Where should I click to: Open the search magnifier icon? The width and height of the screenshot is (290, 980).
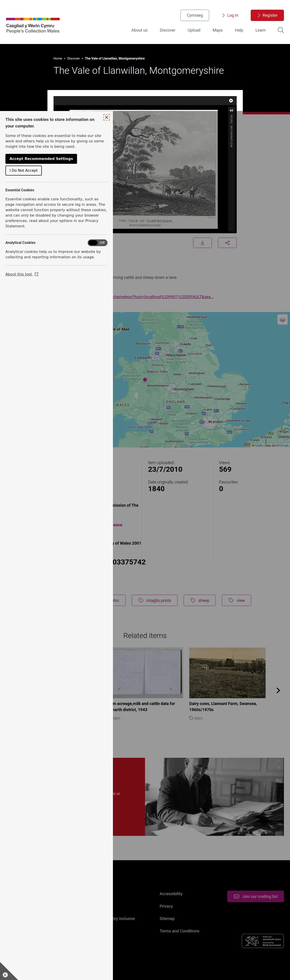coord(281,30)
